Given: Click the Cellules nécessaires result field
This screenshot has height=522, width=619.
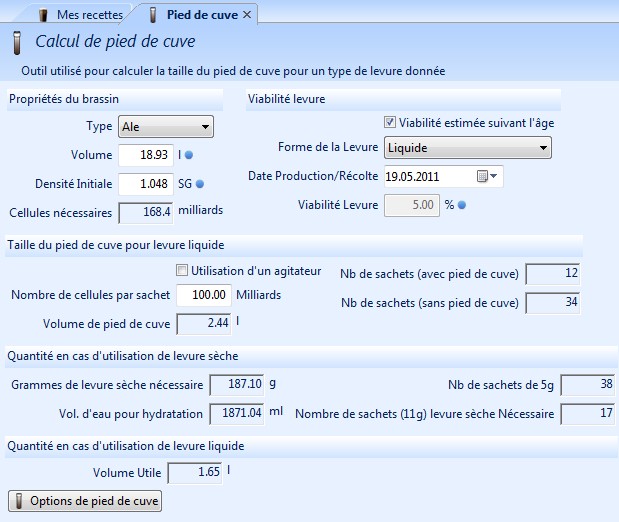Looking at the screenshot, I should tap(146, 212).
